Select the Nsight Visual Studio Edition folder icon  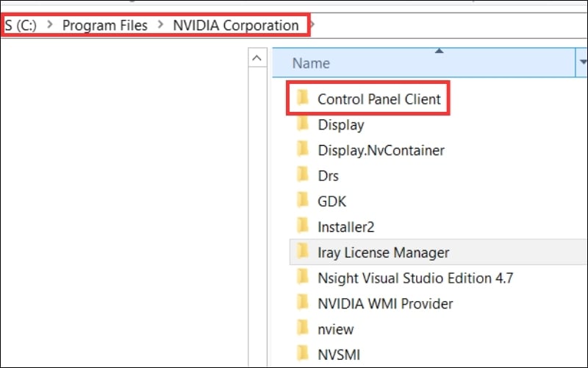(301, 277)
